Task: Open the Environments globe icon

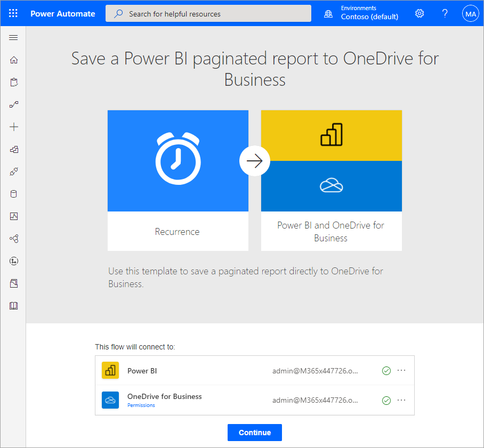Action: tap(328, 13)
